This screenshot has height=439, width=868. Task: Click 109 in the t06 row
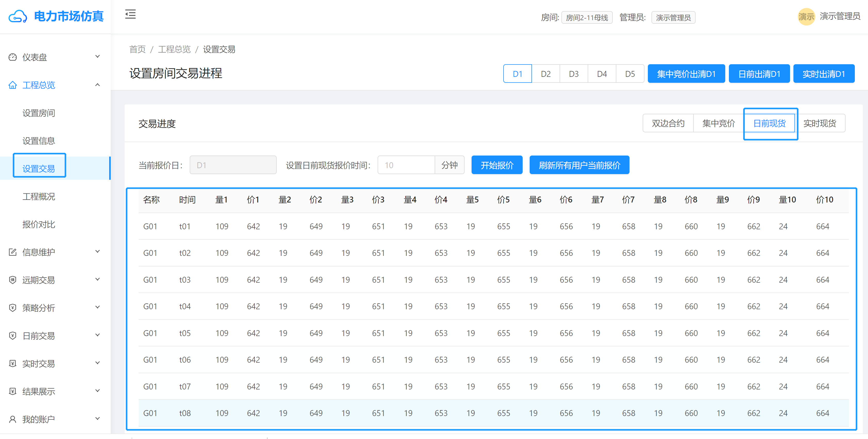(x=222, y=360)
